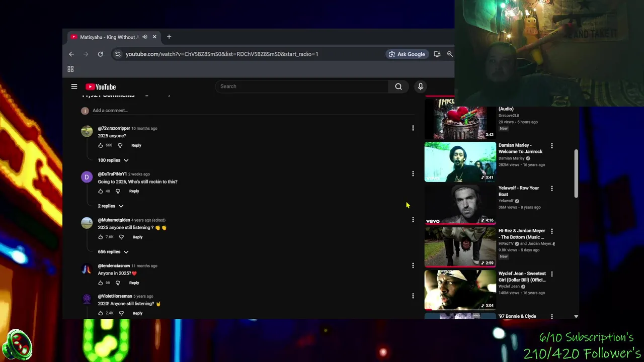Open Wyclef Jean Sweetest Girl thumbnail
Viewport: 644px width, 362px height.
click(x=460, y=290)
